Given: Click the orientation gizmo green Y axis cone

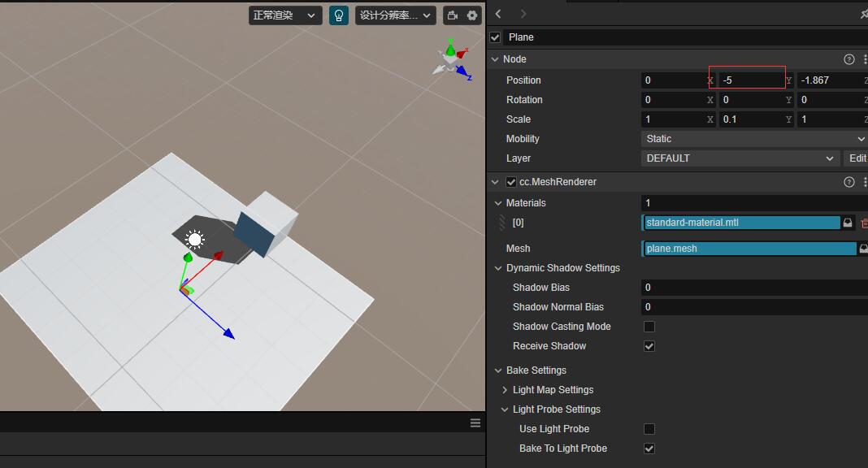Looking at the screenshot, I should 450,50.
